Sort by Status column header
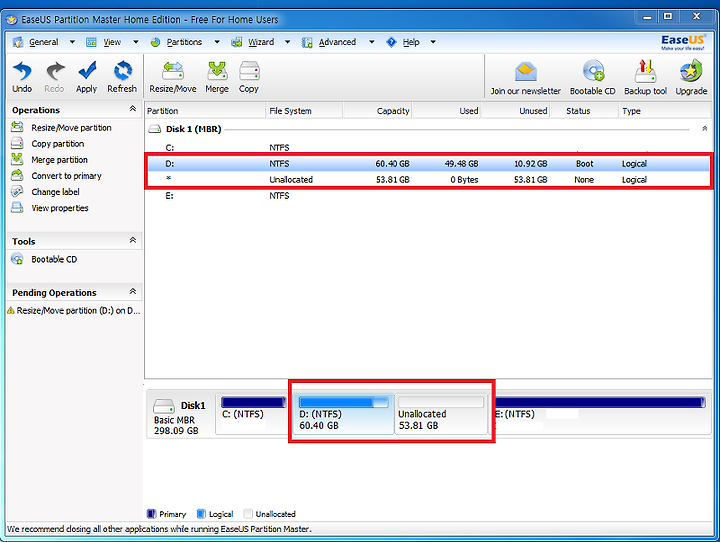Image resolution: width=720 pixels, height=542 pixels. pyautogui.click(x=584, y=111)
